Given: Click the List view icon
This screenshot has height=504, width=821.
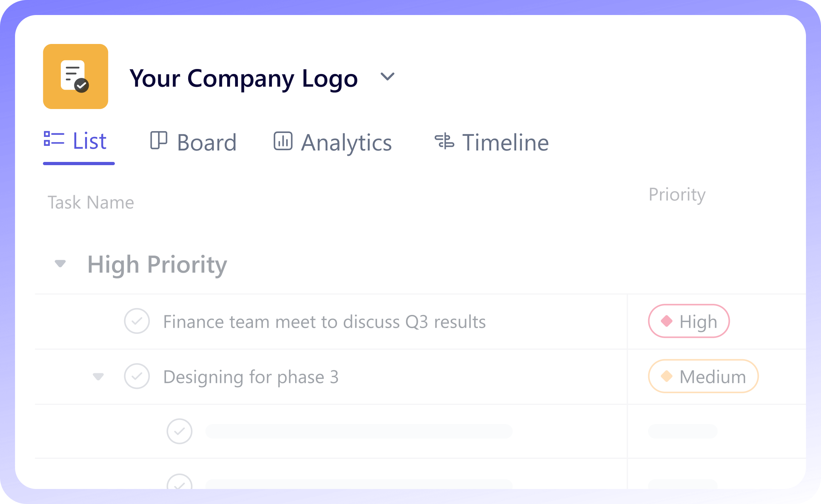Looking at the screenshot, I should [x=54, y=139].
